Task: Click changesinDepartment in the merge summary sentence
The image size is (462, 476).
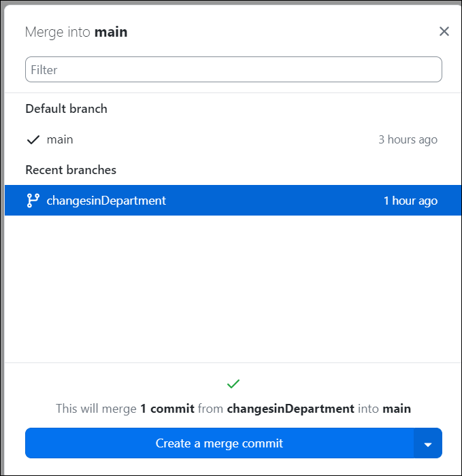Action: click(291, 409)
